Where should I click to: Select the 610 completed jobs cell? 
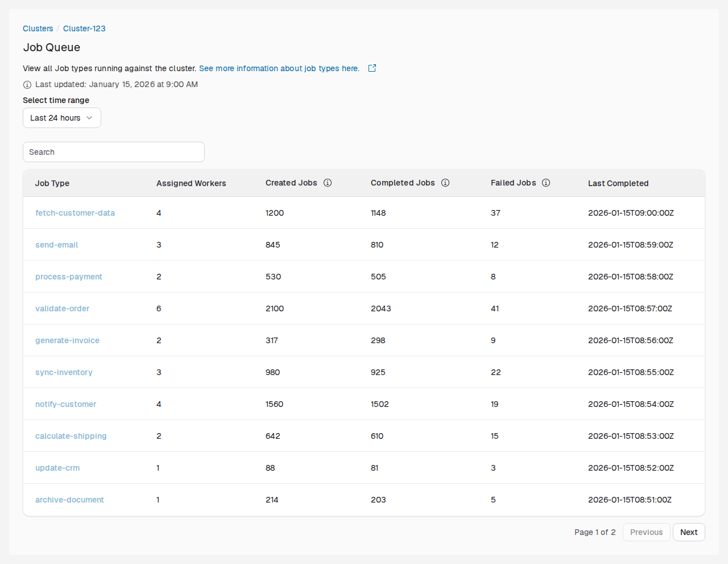click(377, 436)
